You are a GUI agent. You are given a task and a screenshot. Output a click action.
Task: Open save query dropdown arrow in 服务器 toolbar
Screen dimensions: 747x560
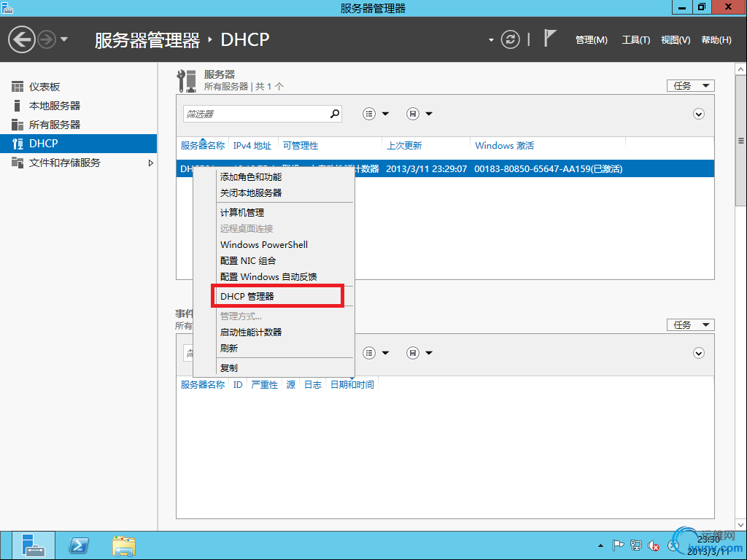pos(429,114)
